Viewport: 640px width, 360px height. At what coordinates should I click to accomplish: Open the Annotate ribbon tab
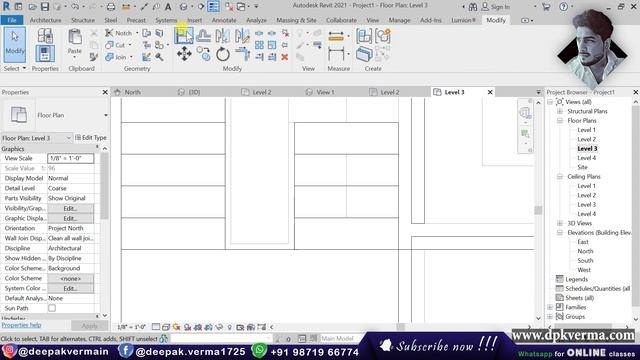click(x=224, y=20)
